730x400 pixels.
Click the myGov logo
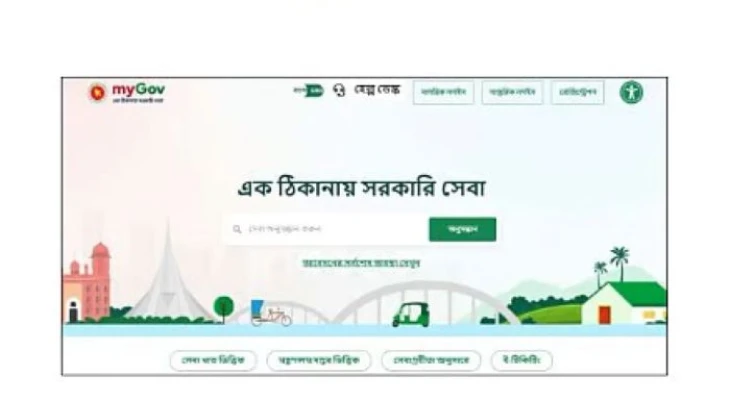tap(127, 93)
